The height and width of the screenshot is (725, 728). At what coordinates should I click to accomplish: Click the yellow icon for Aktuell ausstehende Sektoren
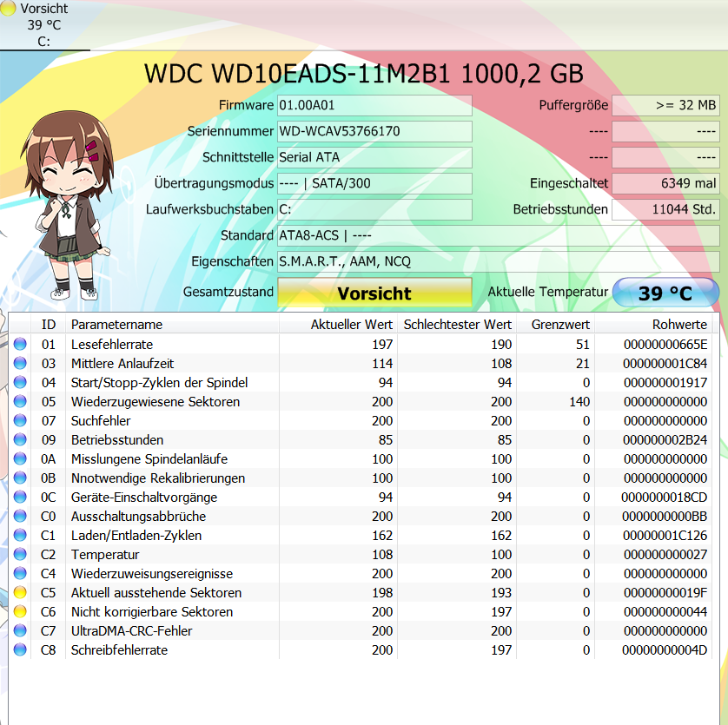(x=20, y=592)
